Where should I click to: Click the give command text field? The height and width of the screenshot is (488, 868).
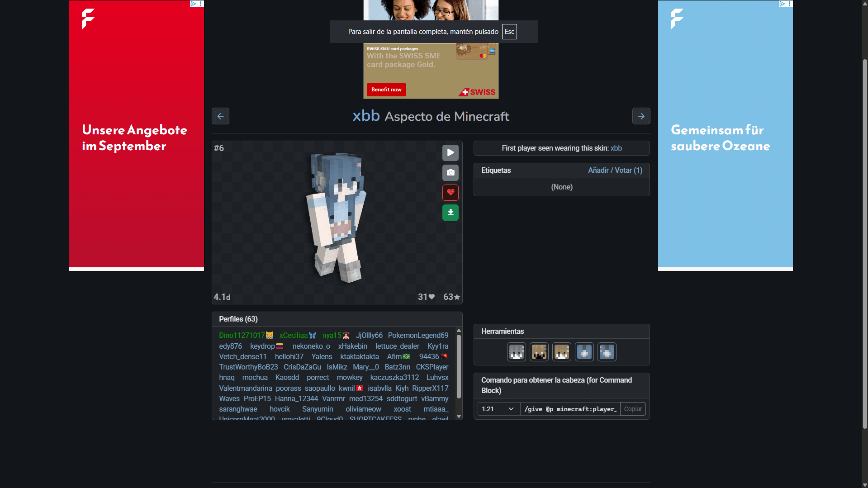coord(570,409)
